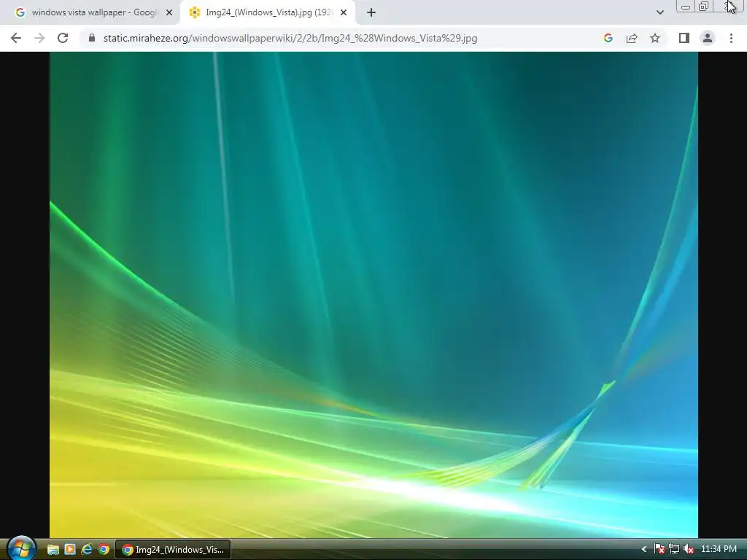The width and height of the screenshot is (747, 560).
Task: View site security lock information
Action: point(92,38)
